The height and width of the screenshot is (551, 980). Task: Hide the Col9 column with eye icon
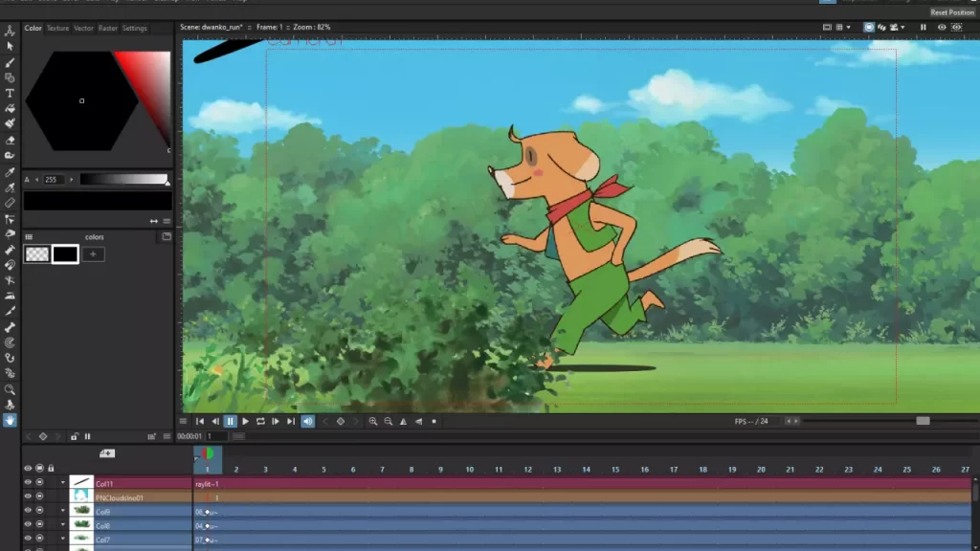click(28, 511)
